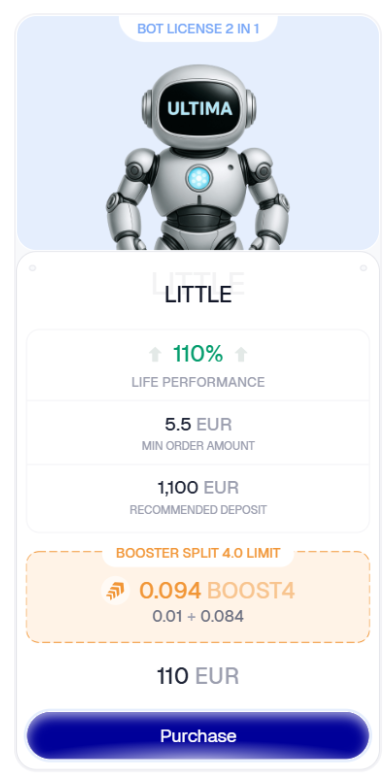Click the RECOMMENDED DEPOSIT label
391x775 pixels.
coord(198,510)
